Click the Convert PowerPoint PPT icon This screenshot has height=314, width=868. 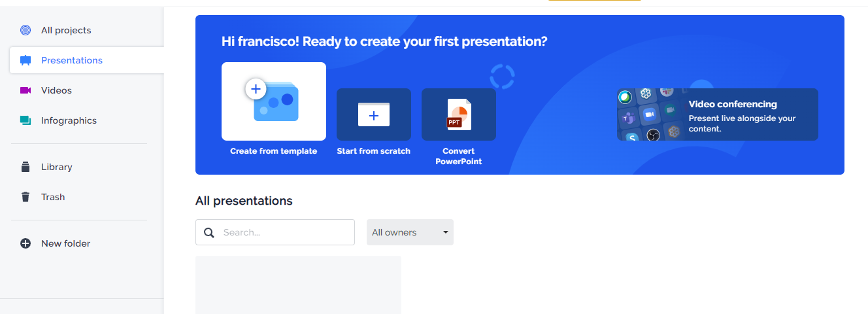tap(459, 114)
